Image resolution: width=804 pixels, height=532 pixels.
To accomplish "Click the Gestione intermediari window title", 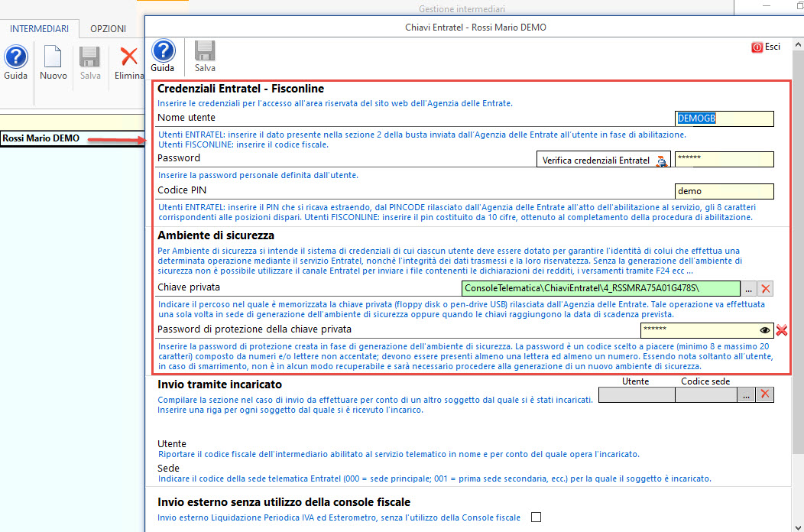I will pyautogui.click(x=462, y=8).
